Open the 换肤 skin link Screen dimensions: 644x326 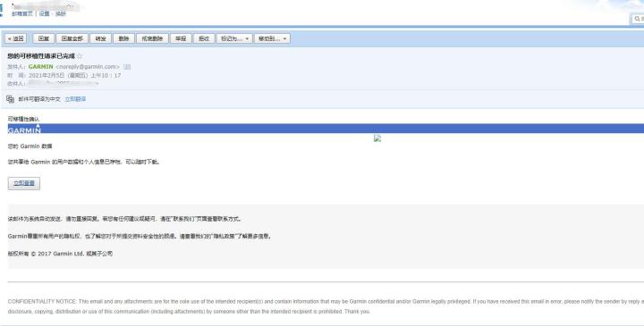point(61,13)
